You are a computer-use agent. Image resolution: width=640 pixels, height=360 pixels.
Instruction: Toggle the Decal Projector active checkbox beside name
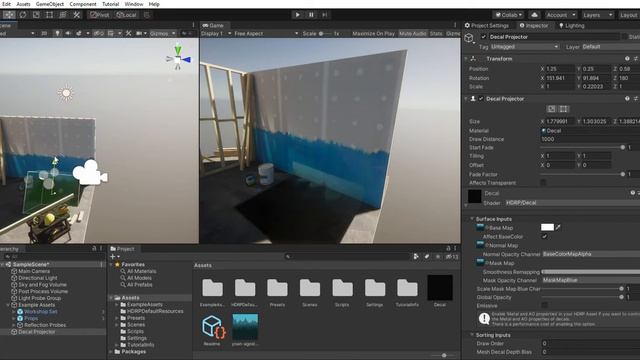[x=483, y=37]
